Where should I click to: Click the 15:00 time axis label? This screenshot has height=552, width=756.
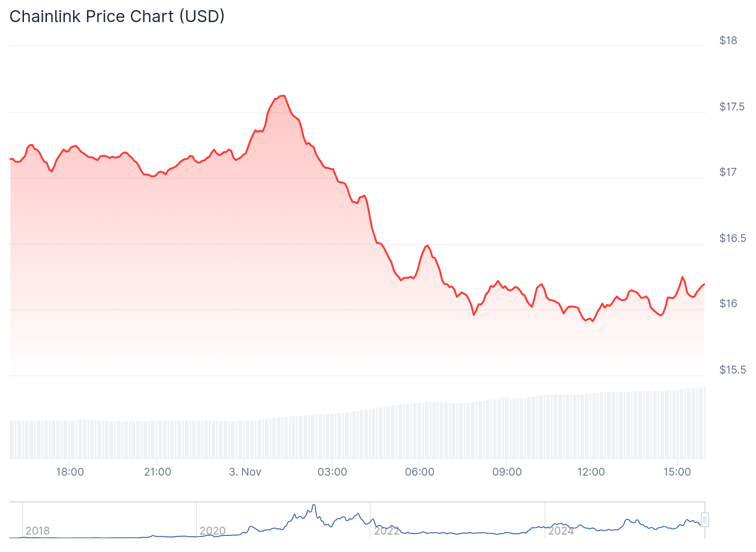pos(677,472)
